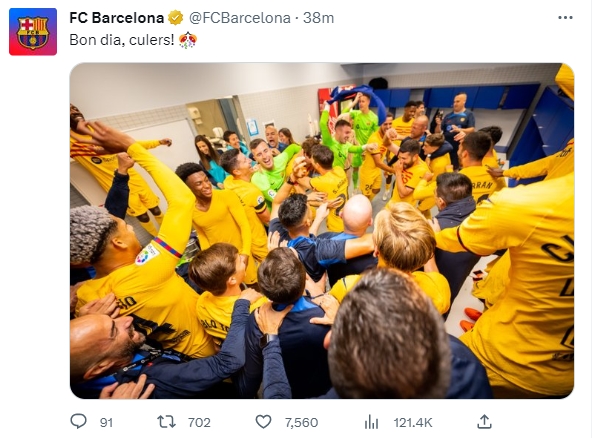Like the tweet with the heart icon
This screenshot has height=438, width=592.
(x=264, y=422)
